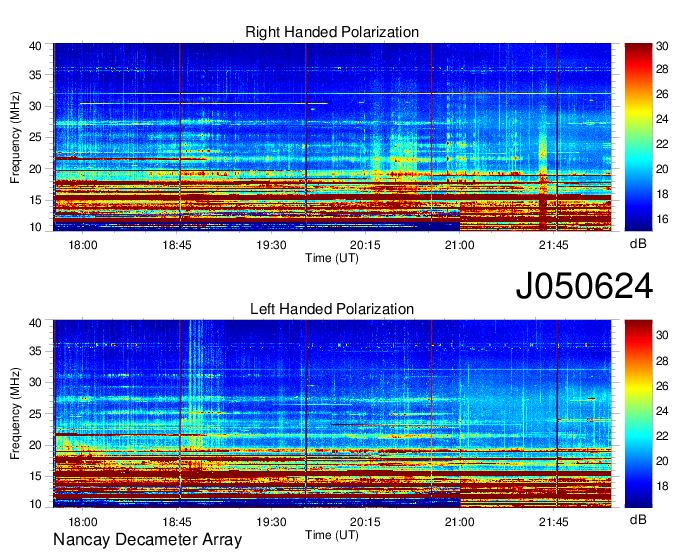Viewport: 680px width, 552px height.
Task: Click the 18:00 tick on the lower time axis
Action: [83, 522]
